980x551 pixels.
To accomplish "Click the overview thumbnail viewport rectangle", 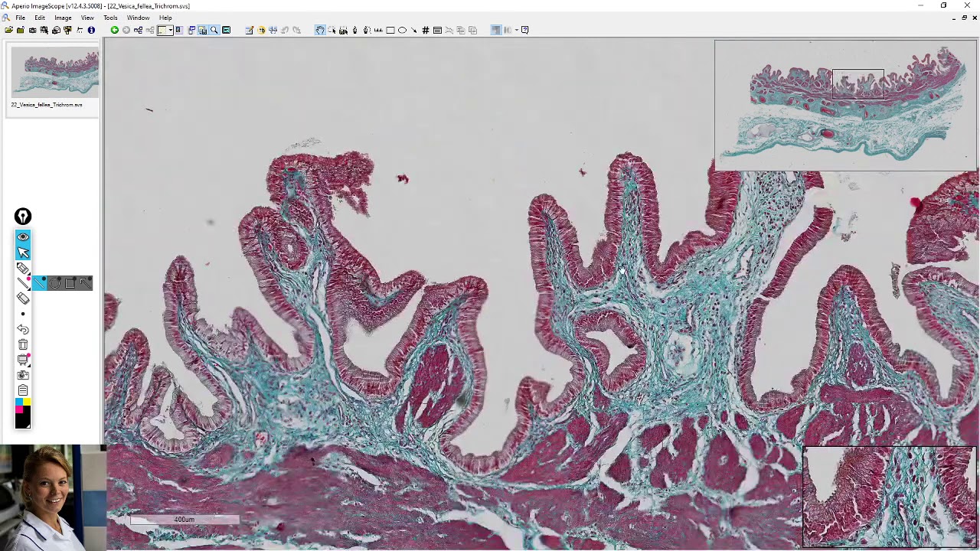I will pyautogui.click(x=857, y=85).
